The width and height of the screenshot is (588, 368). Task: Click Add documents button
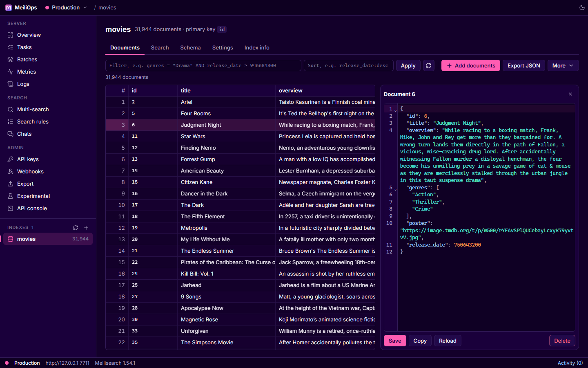[x=471, y=65]
